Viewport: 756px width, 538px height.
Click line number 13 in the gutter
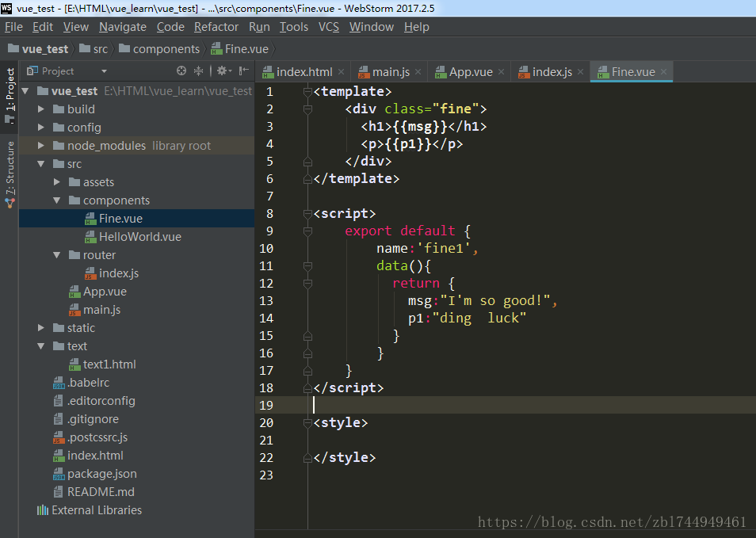point(266,301)
